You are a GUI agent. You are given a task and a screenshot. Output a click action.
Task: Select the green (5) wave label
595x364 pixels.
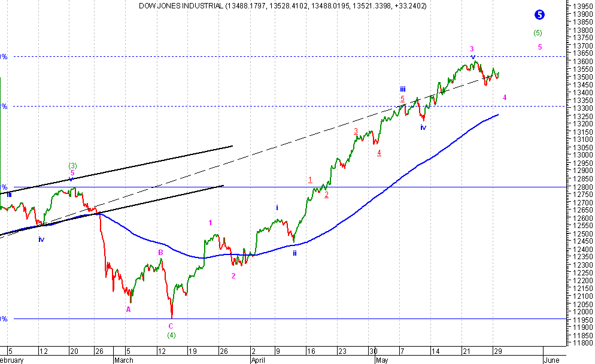[x=538, y=33]
